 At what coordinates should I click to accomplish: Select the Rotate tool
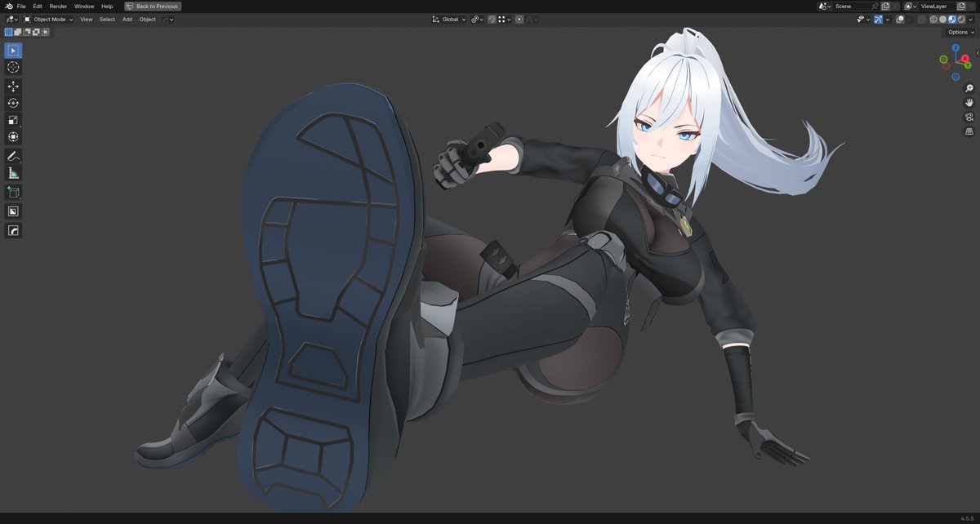pos(13,103)
